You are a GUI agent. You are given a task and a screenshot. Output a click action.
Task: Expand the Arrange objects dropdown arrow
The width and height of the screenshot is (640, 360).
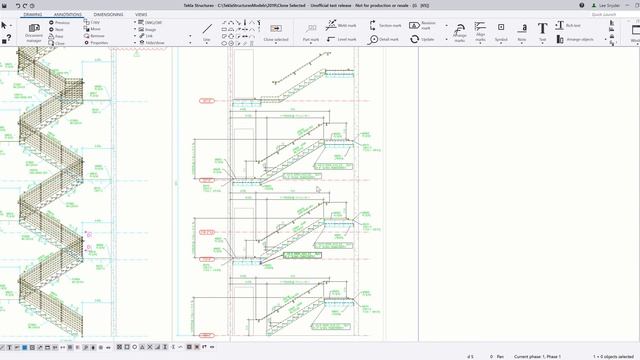pyautogui.click(x=605, y=40)
